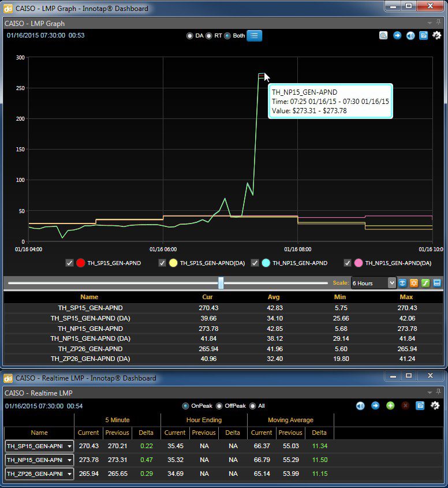Click the 273.78 Cur value for TH_NP15_GEN-APND
This screenshot has height=488, width=448.
coord(209,329)
